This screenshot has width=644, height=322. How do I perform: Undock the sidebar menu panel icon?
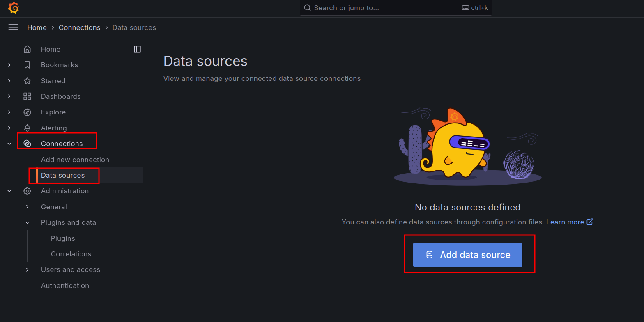138,49
